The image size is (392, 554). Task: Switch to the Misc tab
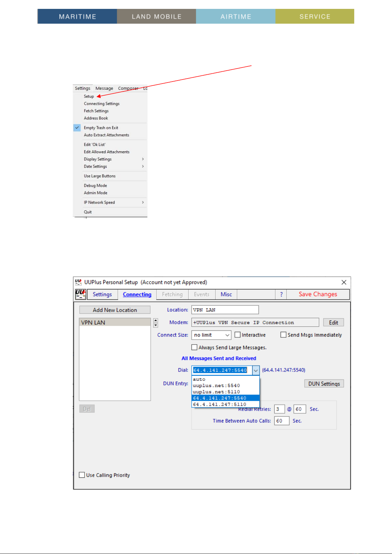coord(226,294)
